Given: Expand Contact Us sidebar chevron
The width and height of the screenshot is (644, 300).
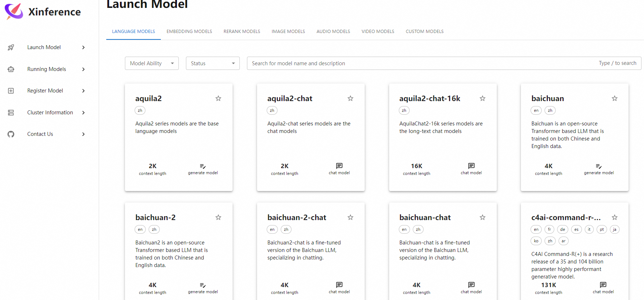Looking at the screenshot, I should [x=83, y=134].
